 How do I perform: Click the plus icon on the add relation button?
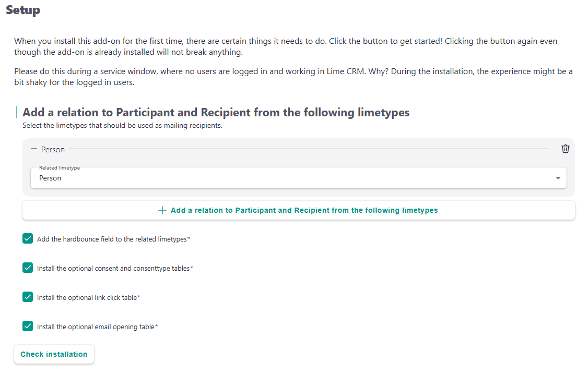(x=162, y=210)
